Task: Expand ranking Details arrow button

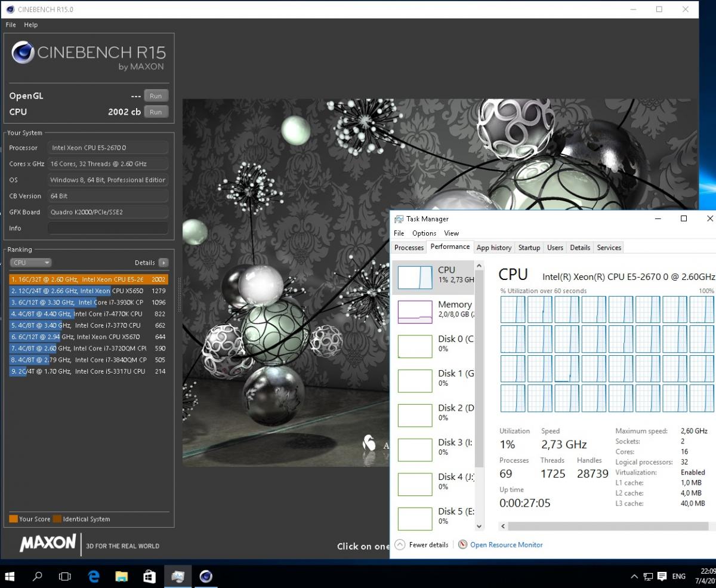Action: [x=163, y=263]
